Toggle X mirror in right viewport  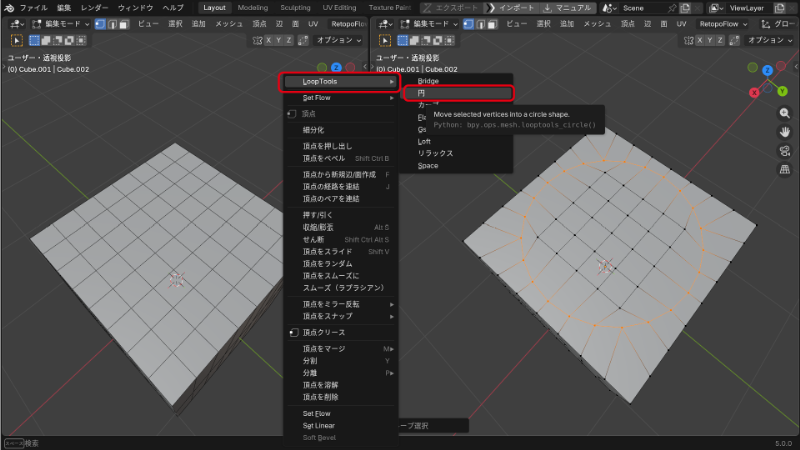point(699,40)
